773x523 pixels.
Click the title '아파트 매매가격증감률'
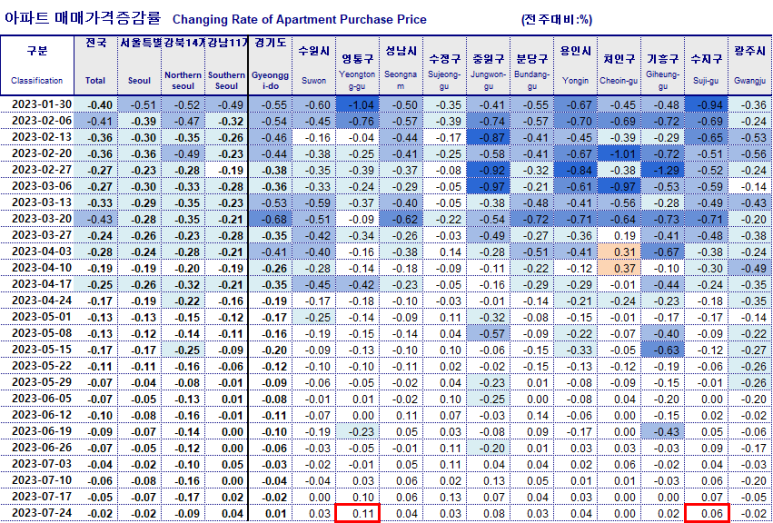coord(83,18)
